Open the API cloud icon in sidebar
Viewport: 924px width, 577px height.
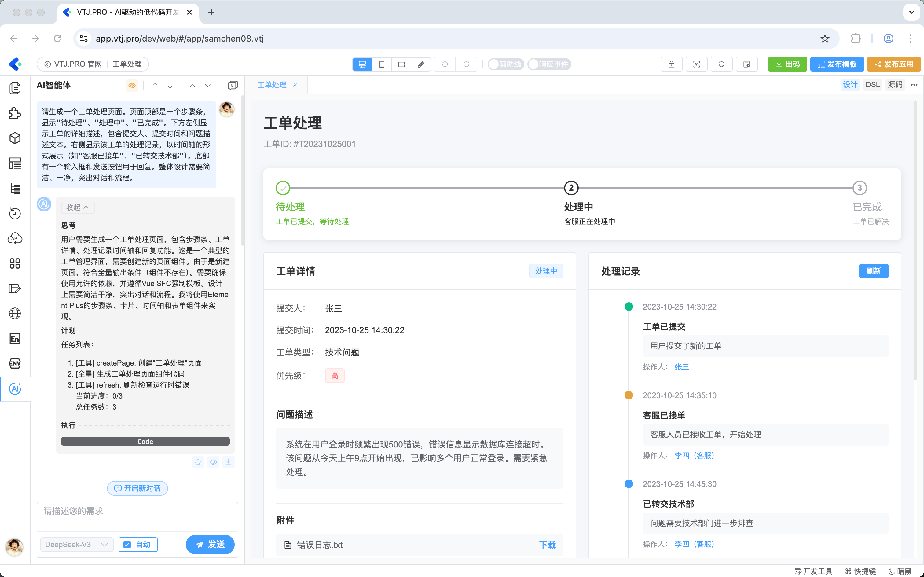click(x=15, y=238)
